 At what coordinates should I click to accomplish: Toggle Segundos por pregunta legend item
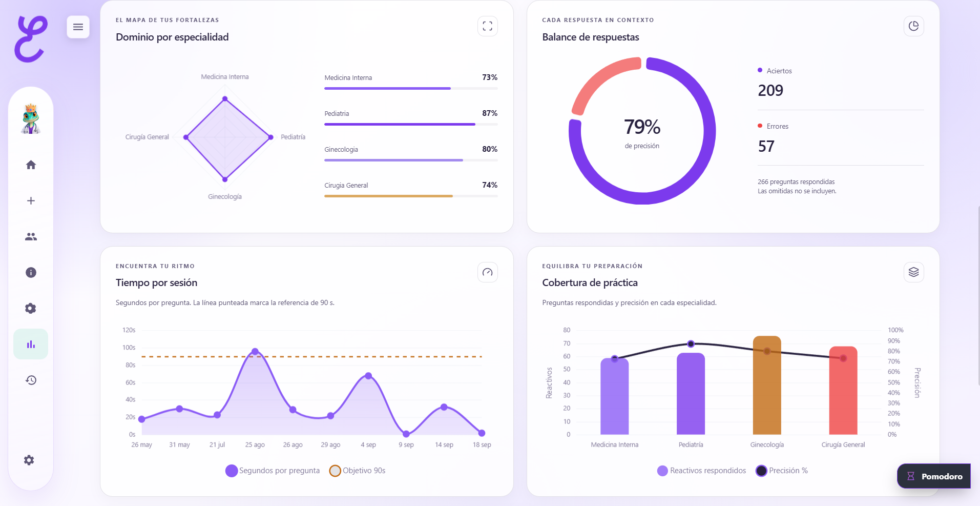pos(273,471)
